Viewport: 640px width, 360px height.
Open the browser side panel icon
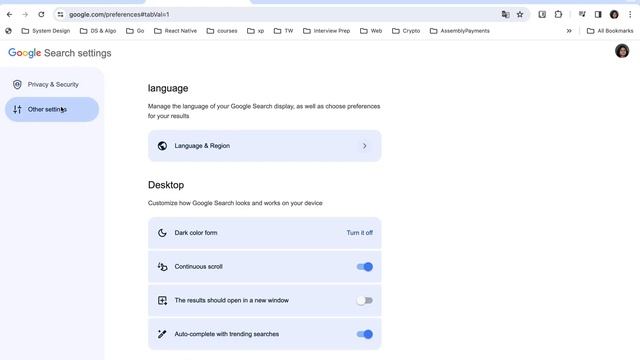(598, 14)
